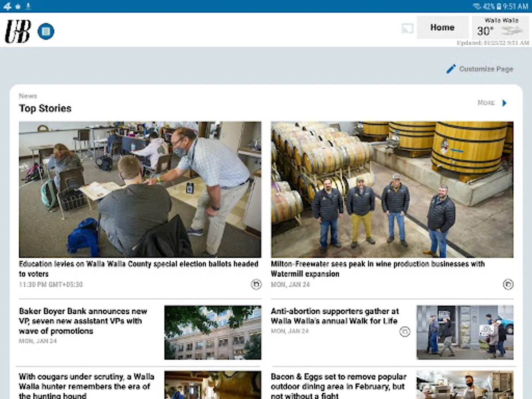Viewport: 532px width, 399px height.
Task: Open the Bacon & Eggs outdoor dining headline
Action: pyautogui.click(x=339, y=387)
